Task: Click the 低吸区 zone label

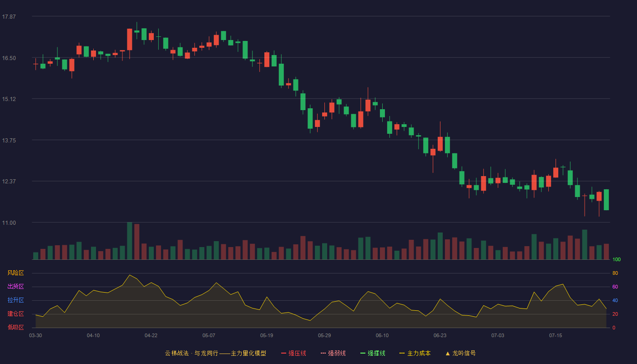Action: 15,327
